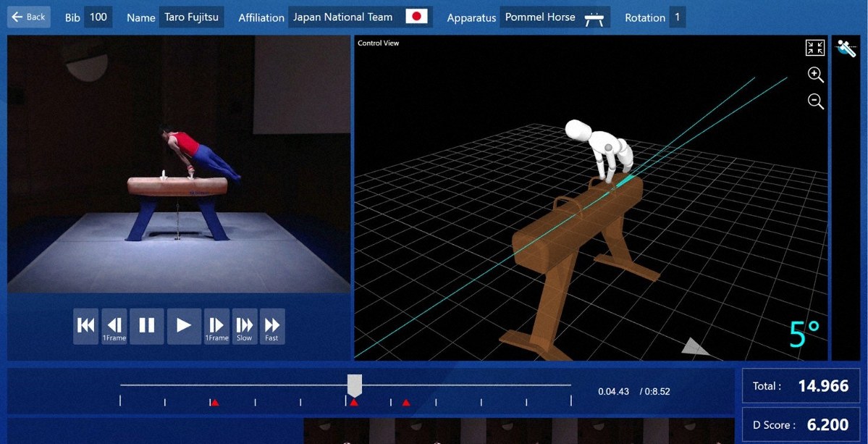868x444 pixels.
Task: Select the red marker under the scrubber
Action: click(x=354, y=403)
